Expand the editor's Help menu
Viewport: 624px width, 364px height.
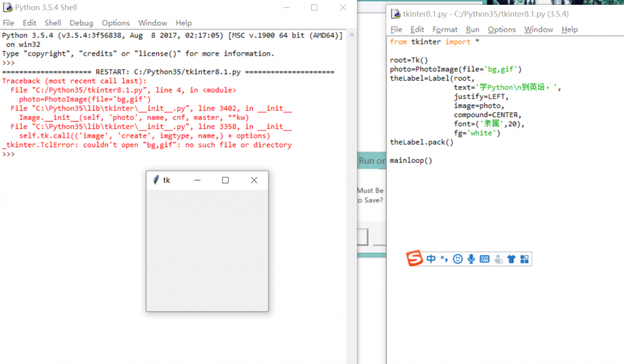pos(569,29)
